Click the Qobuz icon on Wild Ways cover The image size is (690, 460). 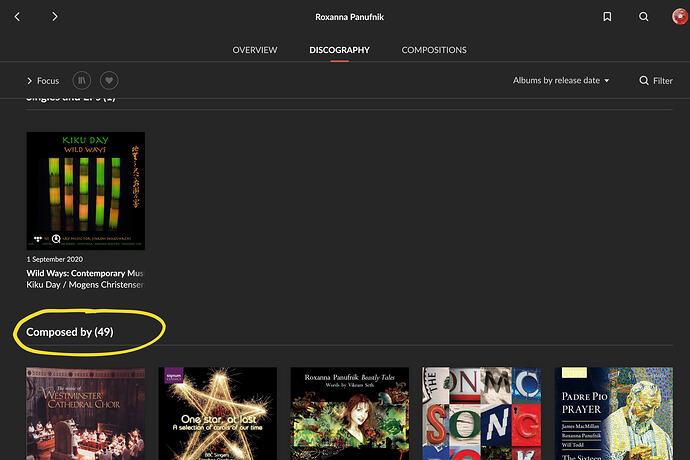[x=56, y=239]
